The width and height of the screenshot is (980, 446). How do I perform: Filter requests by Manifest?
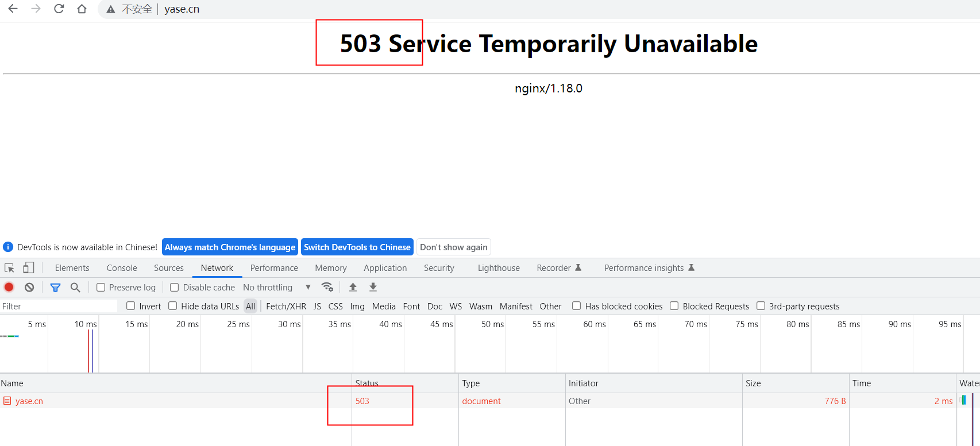[516, 307]
